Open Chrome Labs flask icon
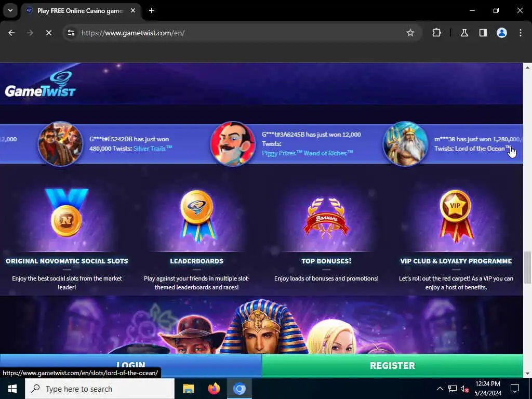Screen dimensions: 532x399 pyautogui.click(x=464, y=33)
